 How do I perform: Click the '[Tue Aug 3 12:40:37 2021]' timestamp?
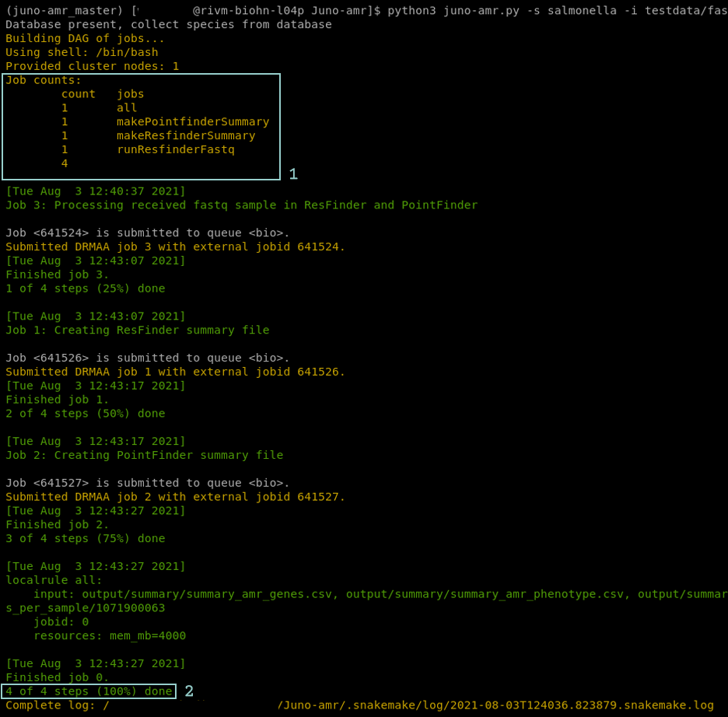click(96, 191)
